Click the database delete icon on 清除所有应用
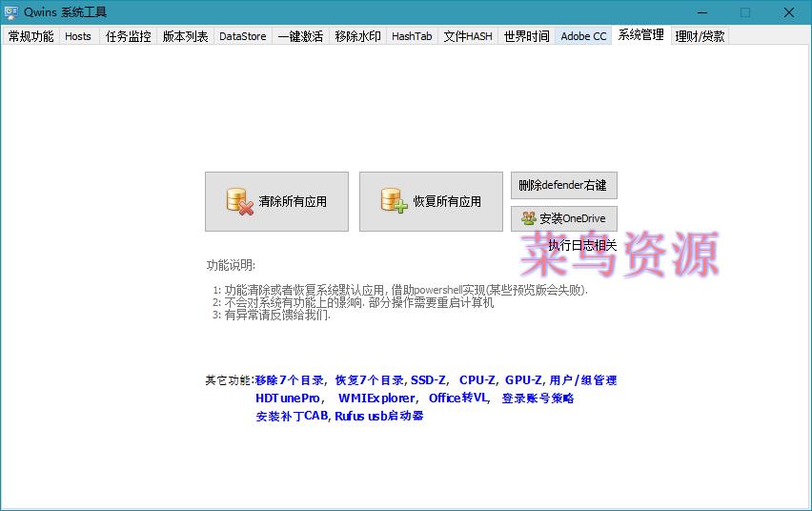Viewport: 812px width, 511px height. point(240,201)
